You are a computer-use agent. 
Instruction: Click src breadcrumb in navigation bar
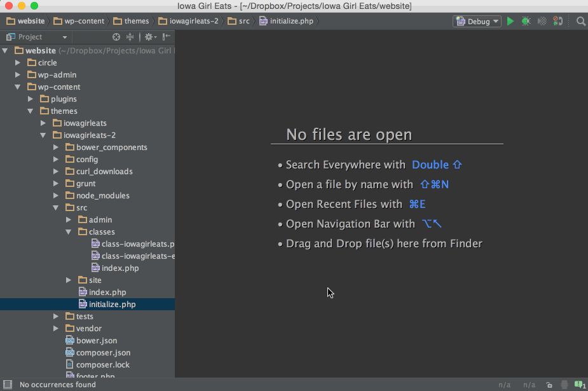(238, 21)
